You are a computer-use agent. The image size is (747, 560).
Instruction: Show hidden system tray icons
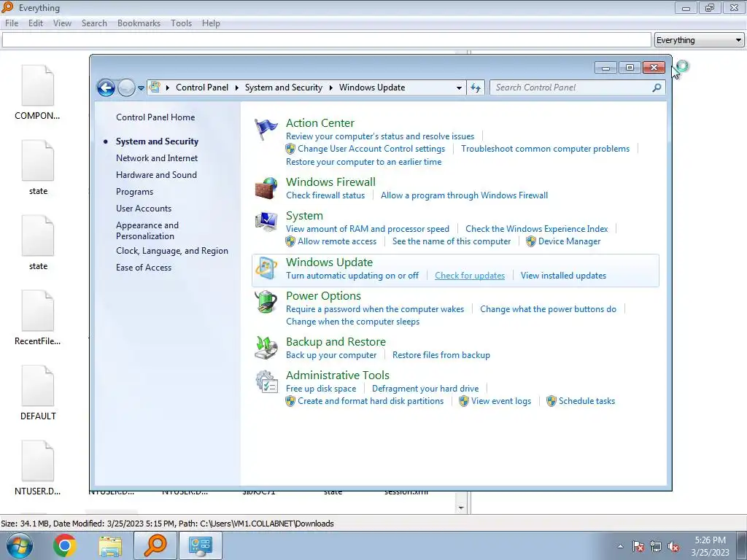click(x=620, y=546)
